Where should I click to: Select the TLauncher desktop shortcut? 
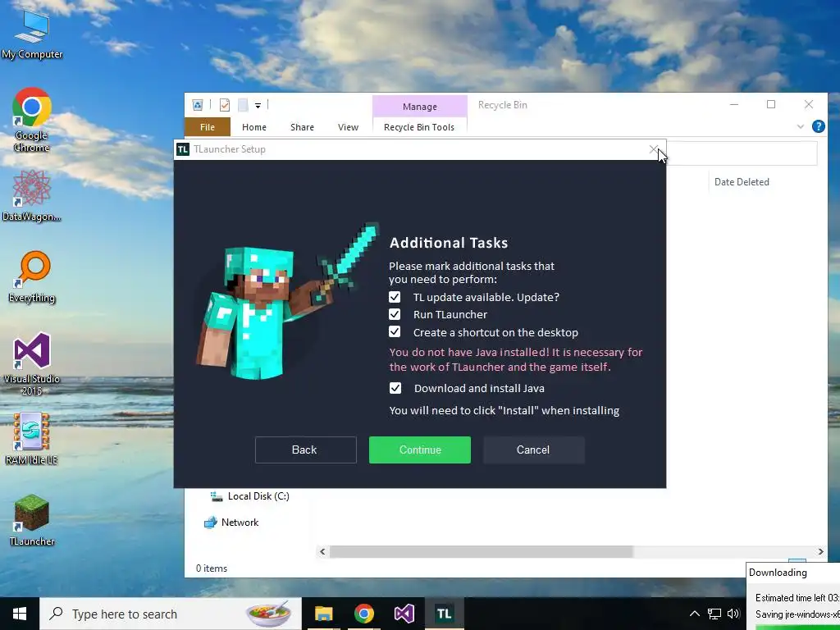[x=32, y=519]
